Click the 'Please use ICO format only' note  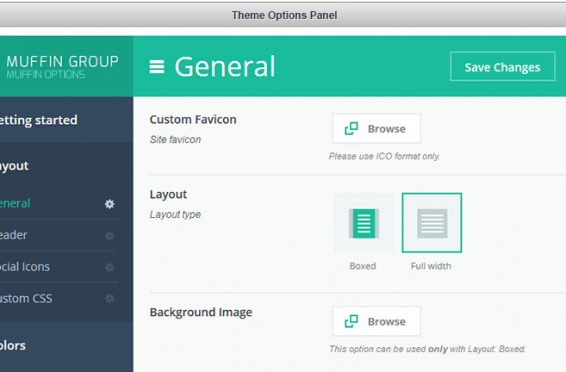point(384,156)
